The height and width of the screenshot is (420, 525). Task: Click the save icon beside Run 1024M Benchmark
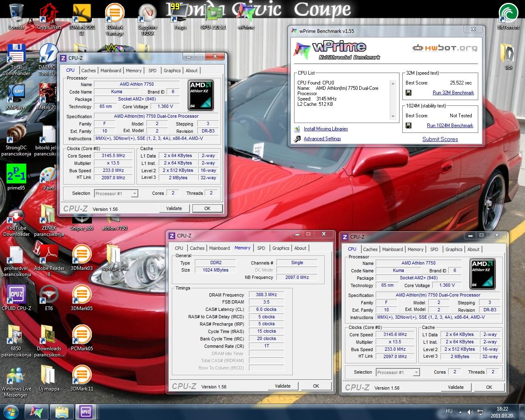coord(409,126)
